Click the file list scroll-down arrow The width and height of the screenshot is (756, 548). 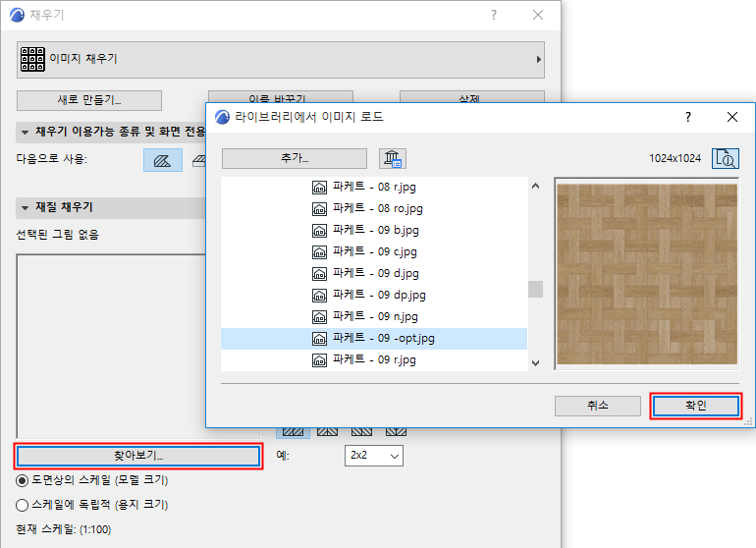[536, 362]
